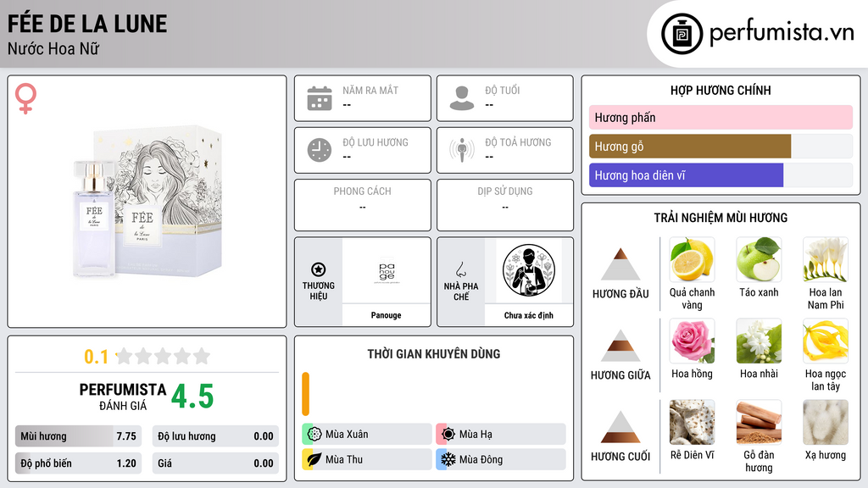
Task: Select the Hoa nhài jasmine image
Action: tap(759, 341)
